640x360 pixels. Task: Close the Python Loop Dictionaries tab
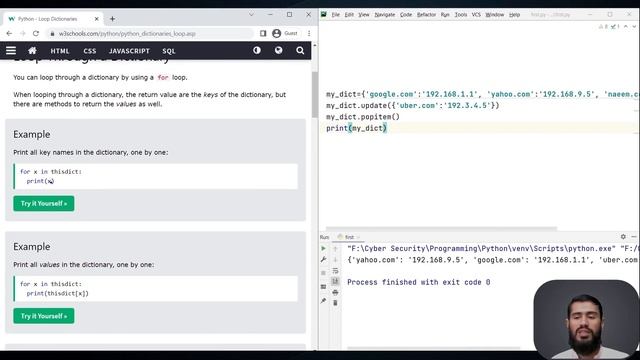click(97, 19)
